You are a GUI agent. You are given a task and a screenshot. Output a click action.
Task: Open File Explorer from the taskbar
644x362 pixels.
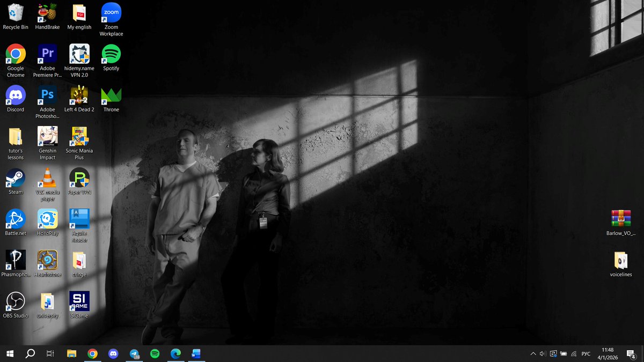pos(71,353)
